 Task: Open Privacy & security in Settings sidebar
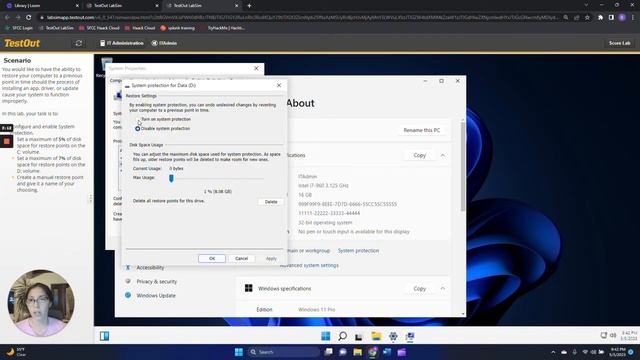[157, 282]
